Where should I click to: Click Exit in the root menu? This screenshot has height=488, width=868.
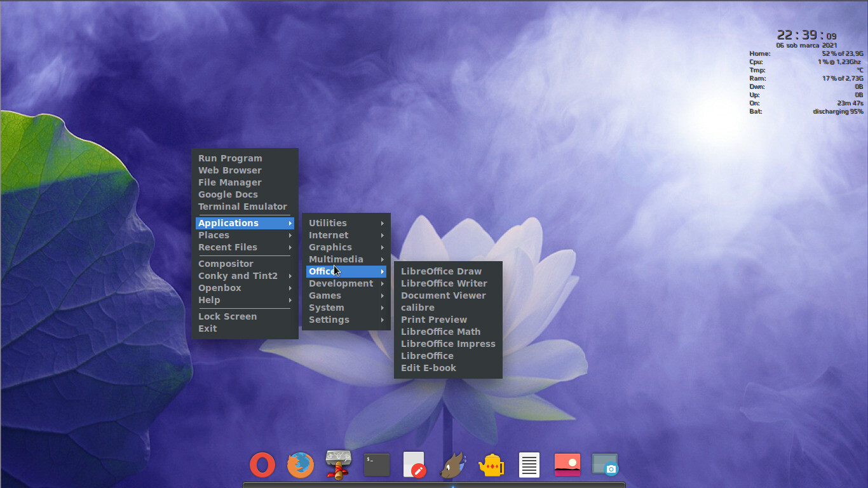pyautogui.click(x=245, y=329)
